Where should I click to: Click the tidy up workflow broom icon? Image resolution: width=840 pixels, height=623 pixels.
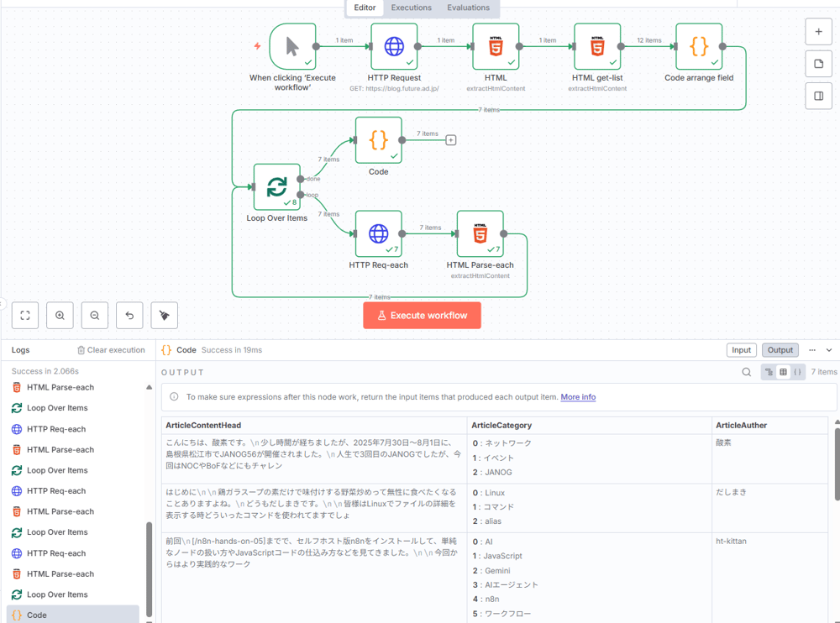(x=165, y=316)
